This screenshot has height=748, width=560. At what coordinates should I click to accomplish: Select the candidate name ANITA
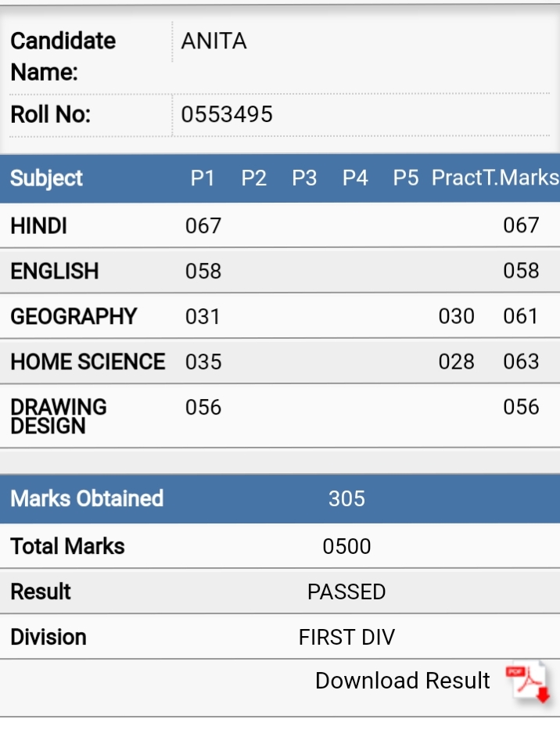pos(214,41)
